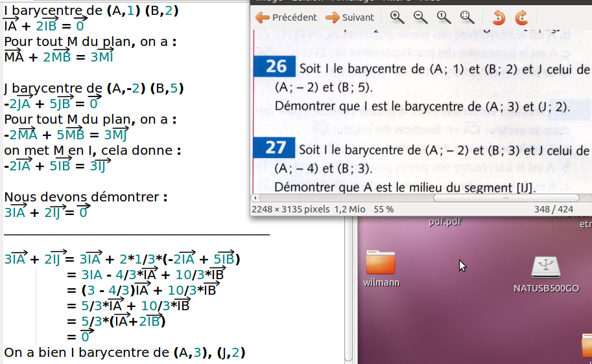The image size is (592, 364).
Task: Click the image viewer horizontal scrollbar thumb
Action: click(507, 198)
